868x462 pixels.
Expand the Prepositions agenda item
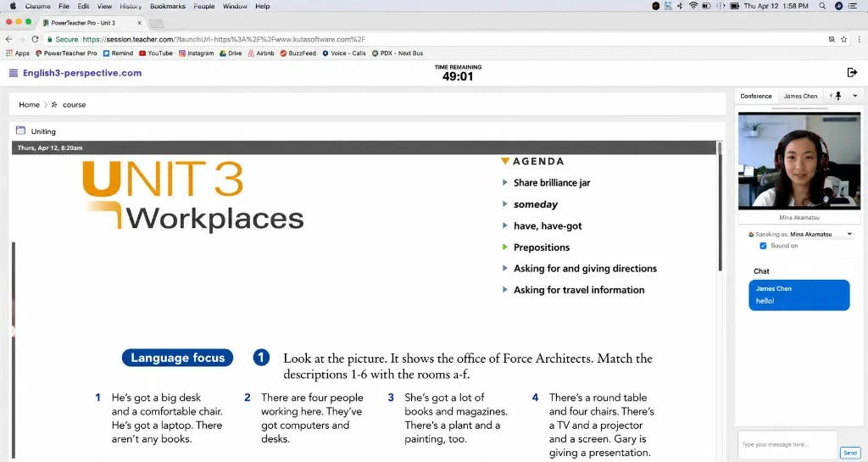504,247
